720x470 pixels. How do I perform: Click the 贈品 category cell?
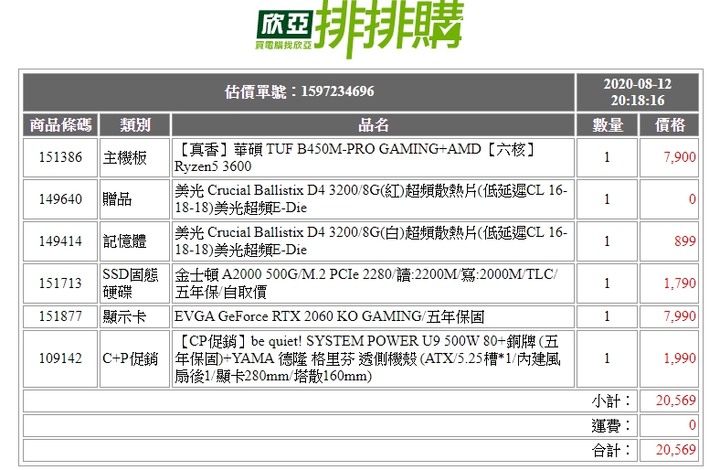pos(135,199)
